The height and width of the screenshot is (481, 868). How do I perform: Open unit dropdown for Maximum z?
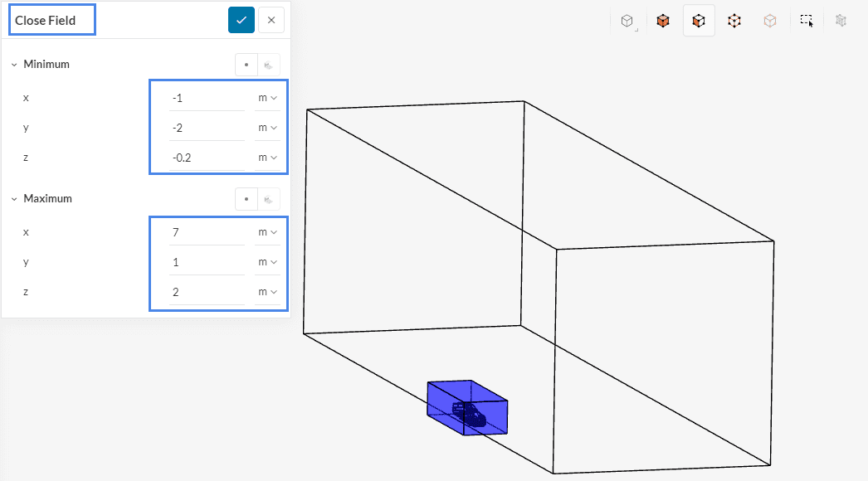tap(267, 292)
